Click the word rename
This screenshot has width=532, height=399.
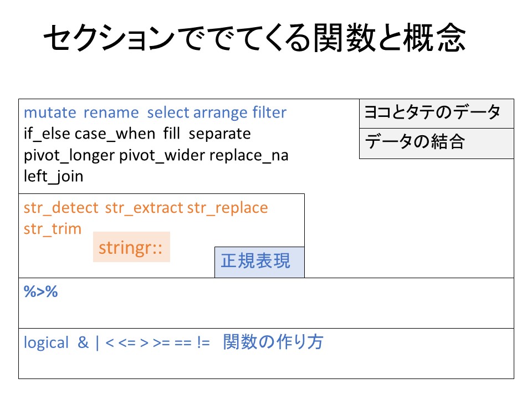pyautogui.click(x=111, y=113)
